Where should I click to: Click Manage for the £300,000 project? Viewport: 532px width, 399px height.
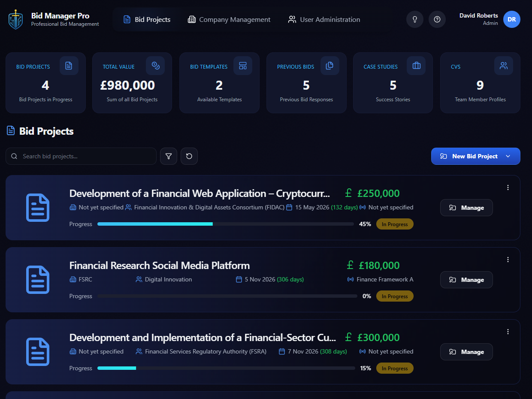466,352
